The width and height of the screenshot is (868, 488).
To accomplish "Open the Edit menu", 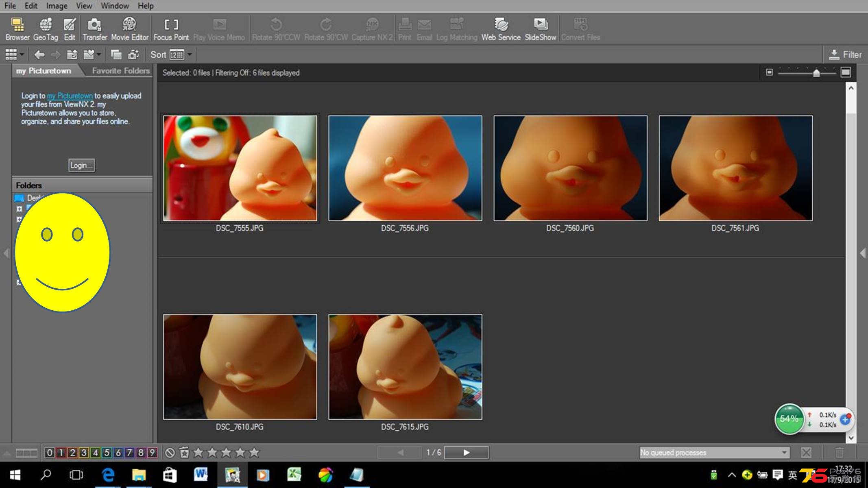I will coord(31,6).
